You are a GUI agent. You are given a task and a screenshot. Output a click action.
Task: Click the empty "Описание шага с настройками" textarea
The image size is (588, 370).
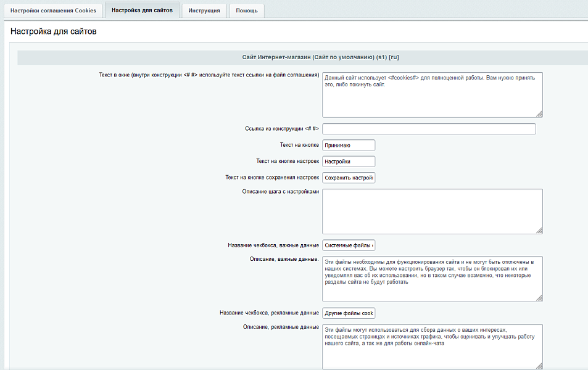(432, 210)
